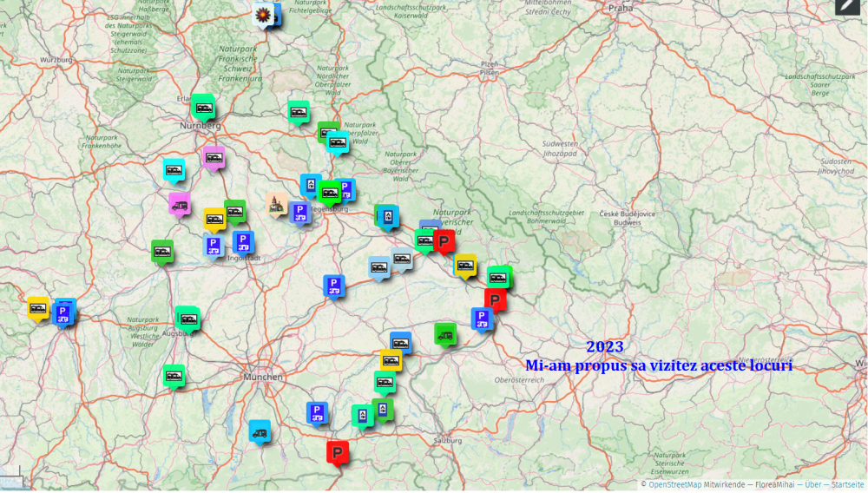Click the dark green camper van marker near Oberösterreich
868x493 pixels.
[x=445, y=333]
